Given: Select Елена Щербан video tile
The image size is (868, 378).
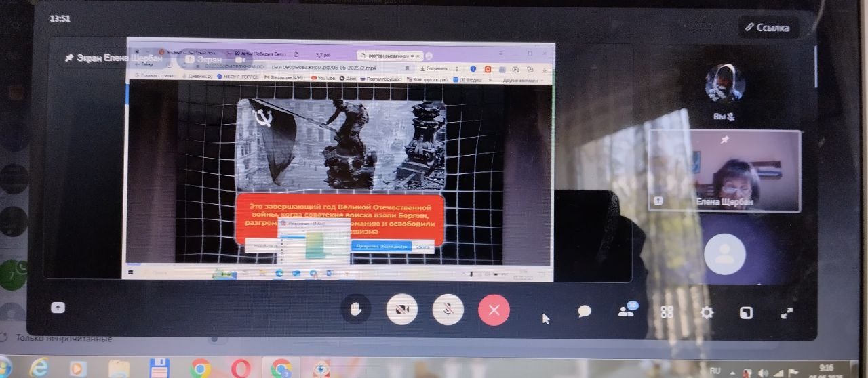Looking at the screenshot, I should tap(724, 171).
